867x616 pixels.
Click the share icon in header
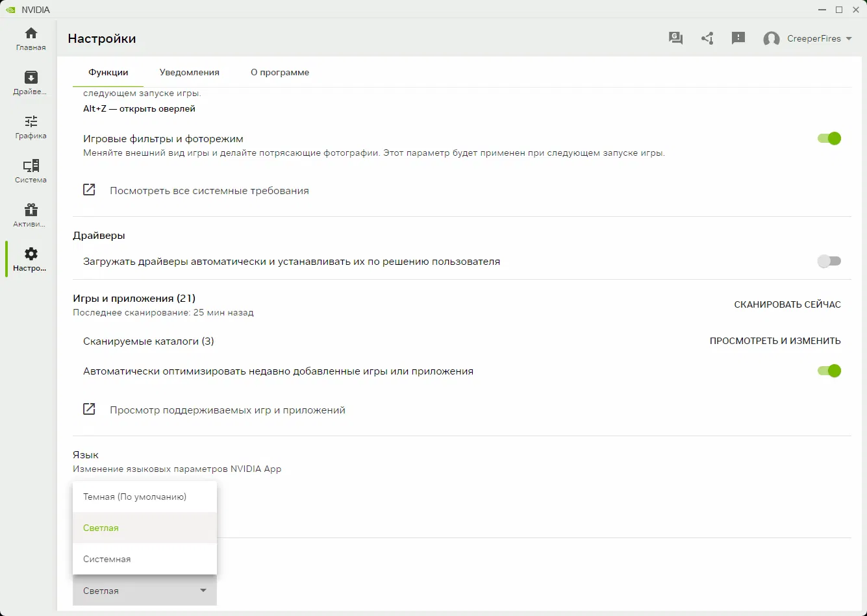pos(707,38)
